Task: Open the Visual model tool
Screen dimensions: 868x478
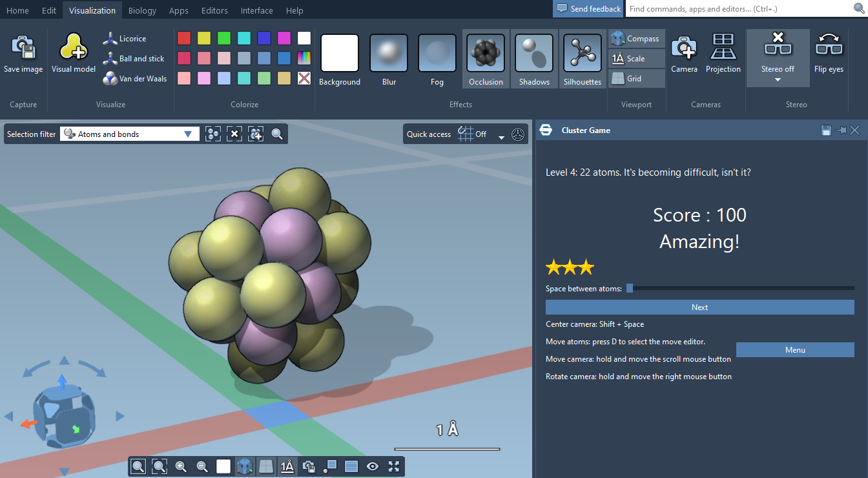Action: [74, 48]
